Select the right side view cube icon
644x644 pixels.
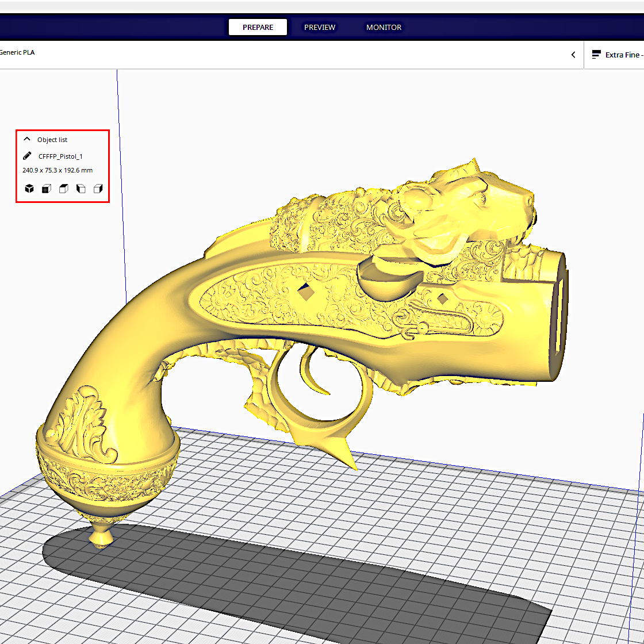pyautogui.click(x=98, y=188)
